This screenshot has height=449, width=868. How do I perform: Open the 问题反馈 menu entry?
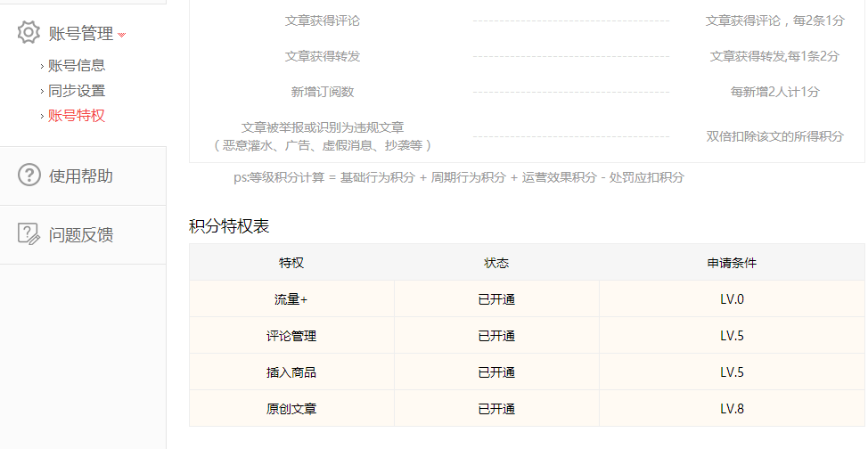[x=81, y=234]
